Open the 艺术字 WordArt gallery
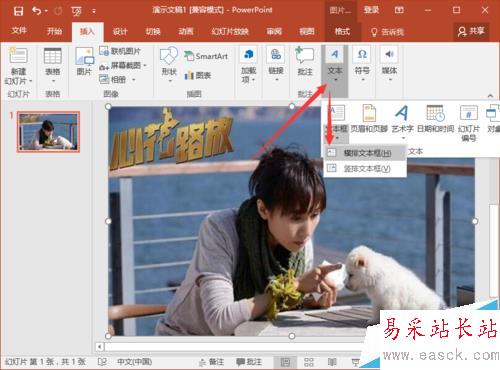 403,122
